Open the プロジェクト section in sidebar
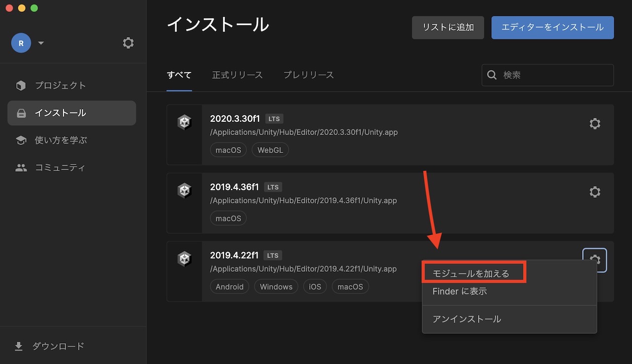The image size is (632, 364). click(x=59, y=85)
